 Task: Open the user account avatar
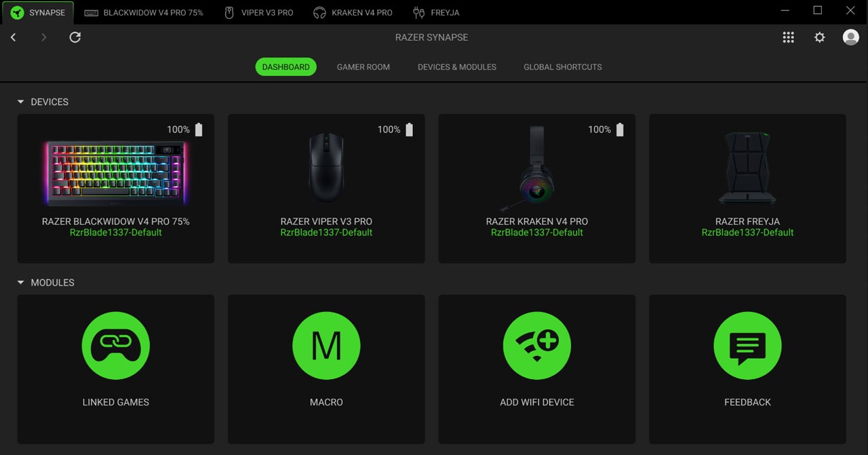point(850,37)
